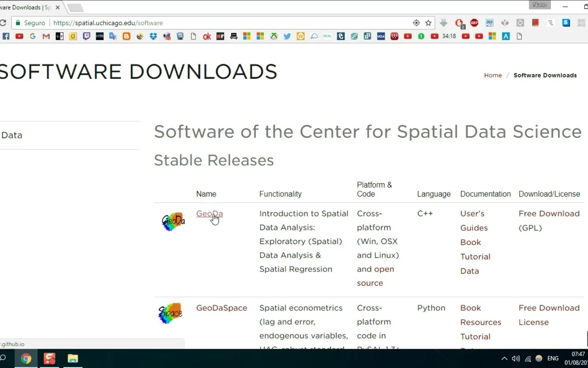
Task: Switch to the Software Downloads tab
Action: pos(27,7)
